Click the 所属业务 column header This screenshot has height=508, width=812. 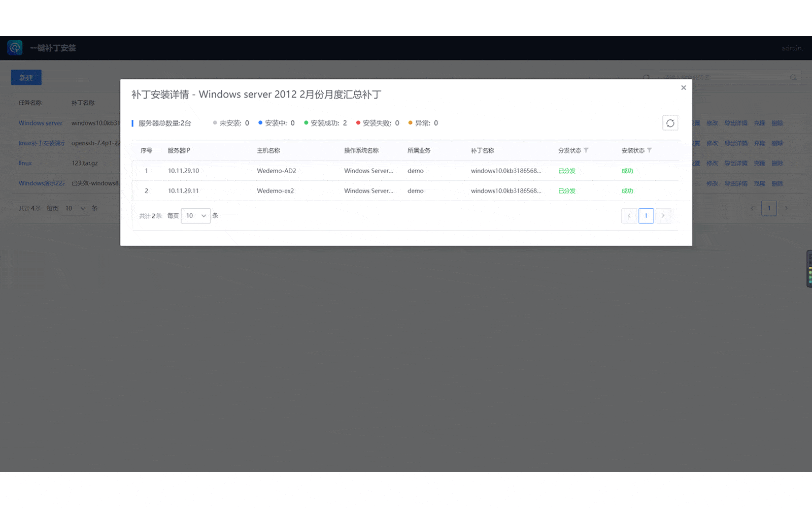click(419, 150)
